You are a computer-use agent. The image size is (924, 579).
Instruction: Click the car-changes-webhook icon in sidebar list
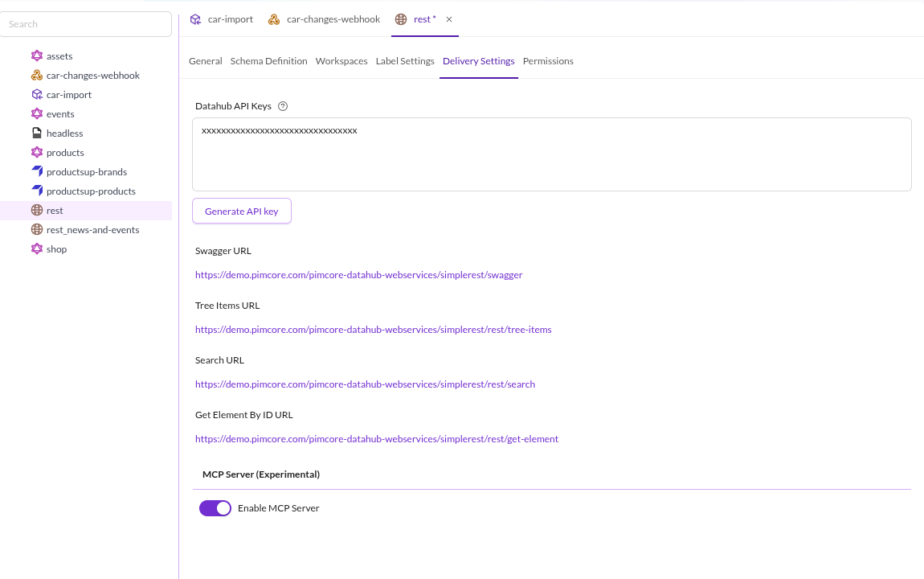(x=36, y=75)
